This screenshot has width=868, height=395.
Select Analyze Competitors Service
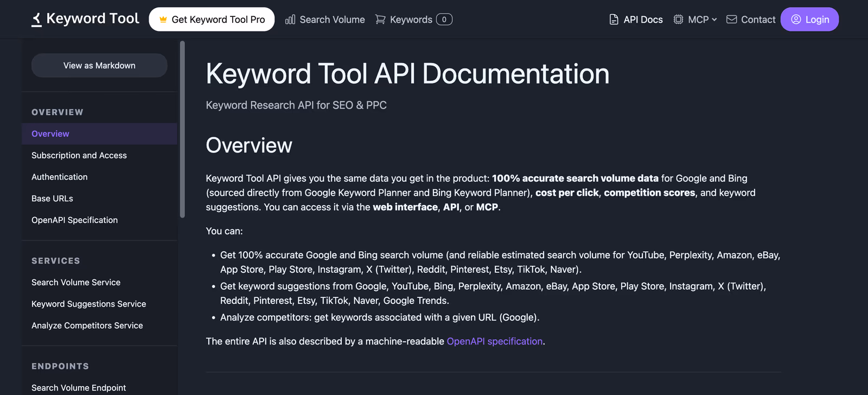pyautogui.click(x=87, y=326)
